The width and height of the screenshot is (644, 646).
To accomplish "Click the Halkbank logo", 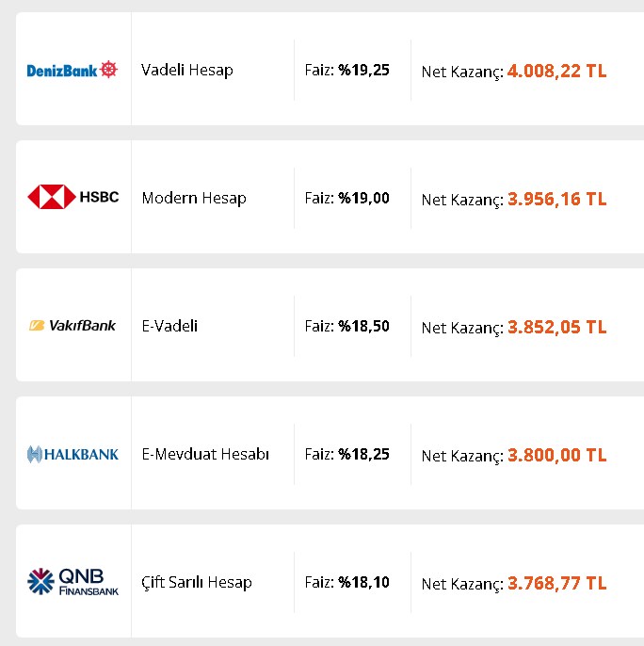I will coord(72,454).
